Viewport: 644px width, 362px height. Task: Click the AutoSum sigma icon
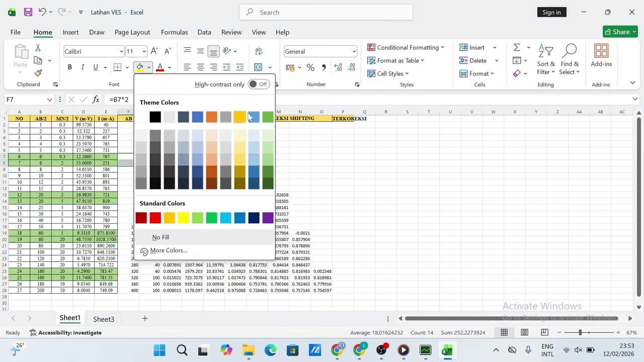point(517,47)
